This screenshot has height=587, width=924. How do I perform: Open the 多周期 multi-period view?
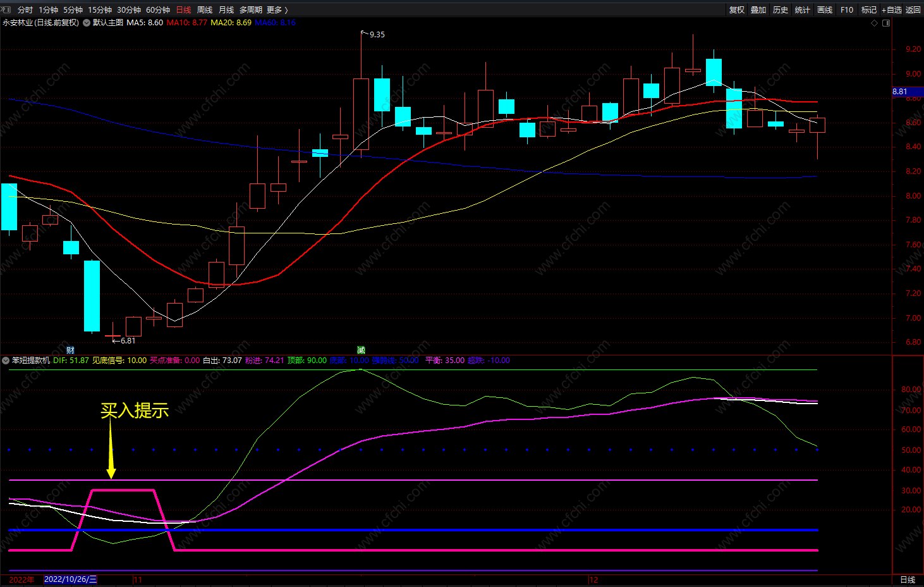click(x=251, y=10)
